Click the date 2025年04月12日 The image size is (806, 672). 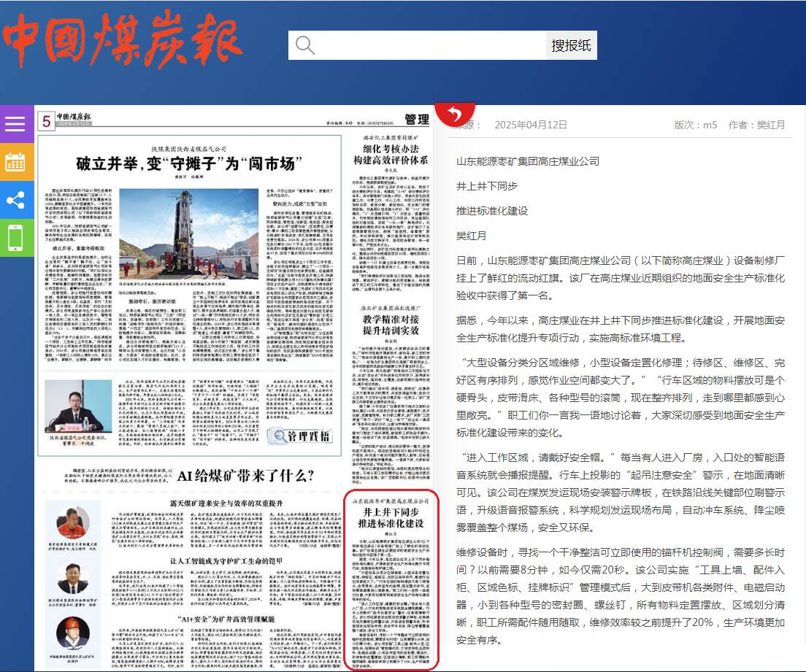(x=531, y=125)
